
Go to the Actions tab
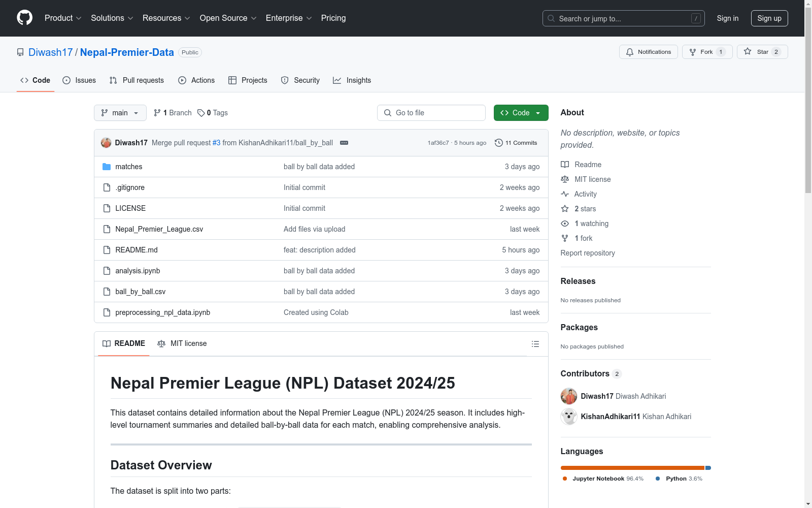(x=196, y=80)
